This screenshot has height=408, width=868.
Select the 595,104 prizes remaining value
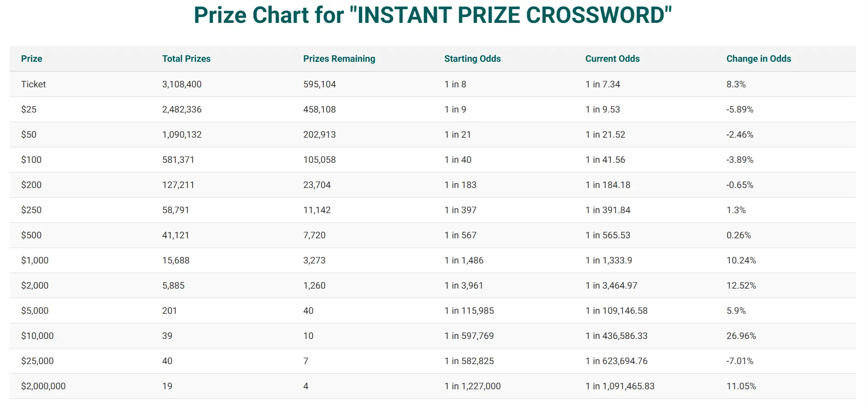[319, 84]
